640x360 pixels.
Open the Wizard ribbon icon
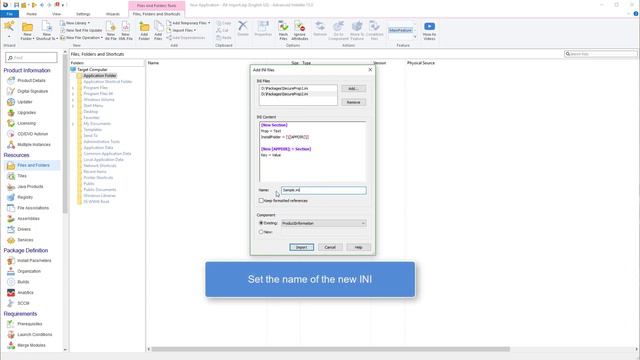coord(9,27)
